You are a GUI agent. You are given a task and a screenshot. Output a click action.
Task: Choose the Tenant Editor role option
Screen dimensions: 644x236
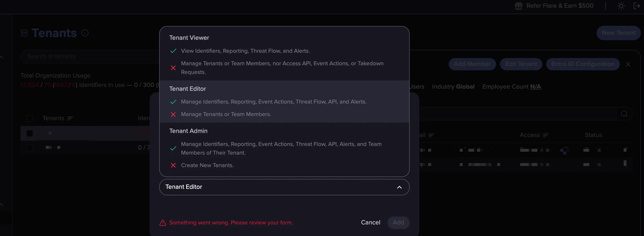[x=284, y=101]
